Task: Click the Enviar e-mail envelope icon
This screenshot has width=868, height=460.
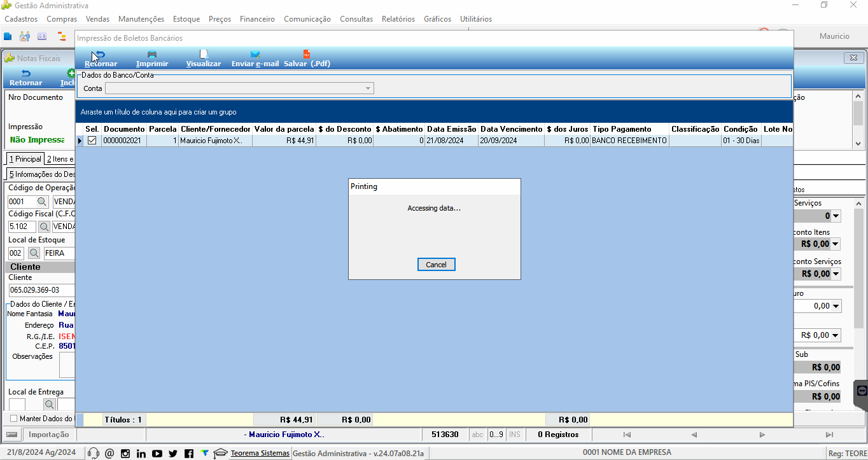Action: click(255, 55)
